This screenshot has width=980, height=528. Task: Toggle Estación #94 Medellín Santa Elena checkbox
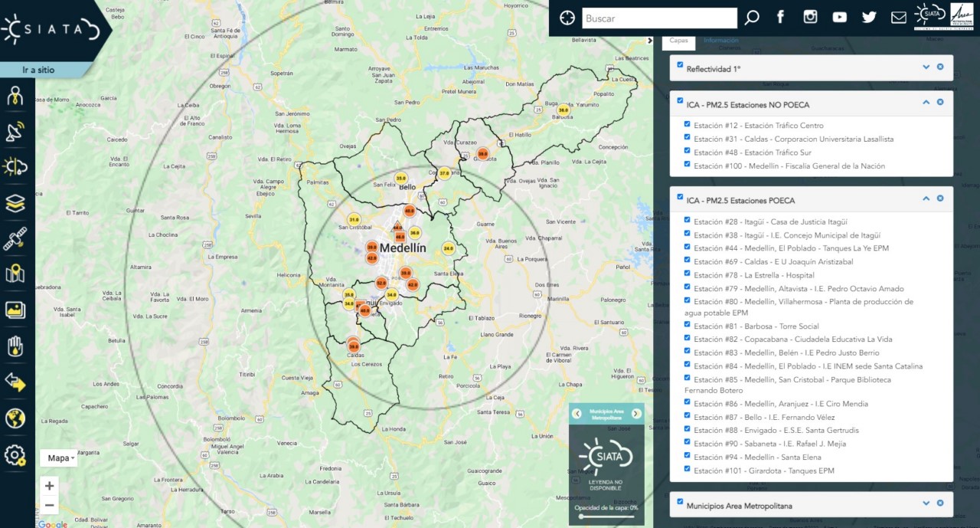(x=688, y=456)
